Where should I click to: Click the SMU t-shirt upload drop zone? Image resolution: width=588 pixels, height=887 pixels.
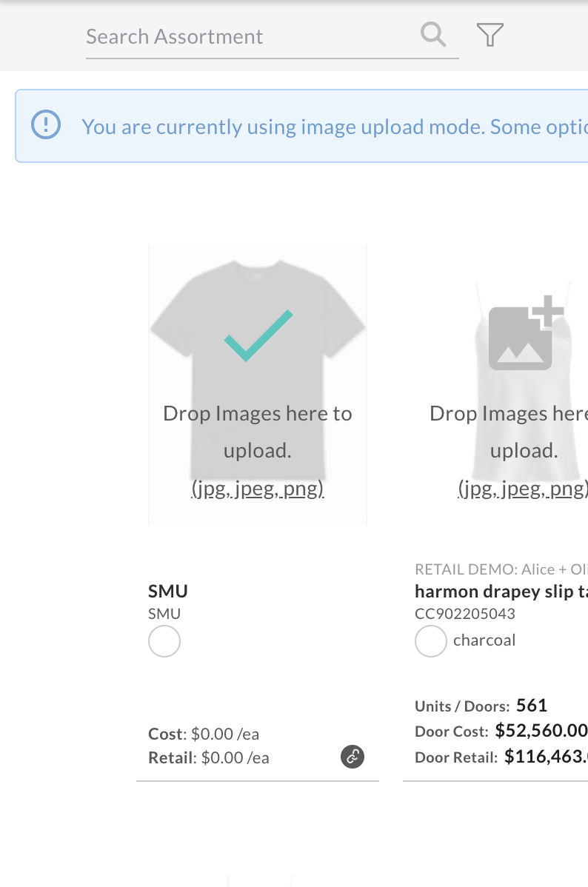click(x=258, y=385)
